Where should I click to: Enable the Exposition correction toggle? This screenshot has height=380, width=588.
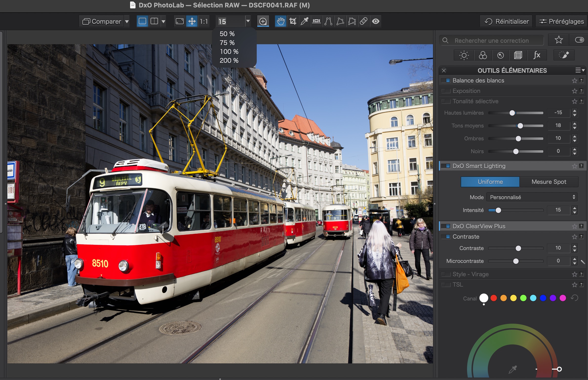pos(446,91)
